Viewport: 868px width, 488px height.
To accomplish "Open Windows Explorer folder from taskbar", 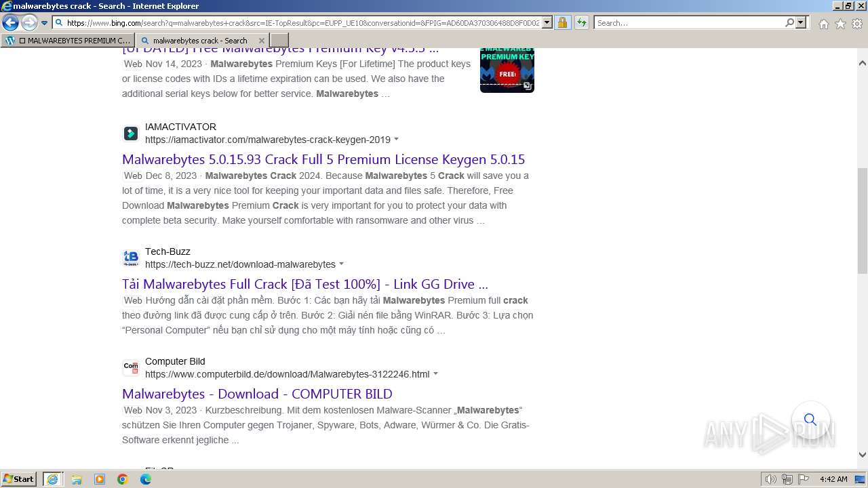I will click(x=77, y=479).
